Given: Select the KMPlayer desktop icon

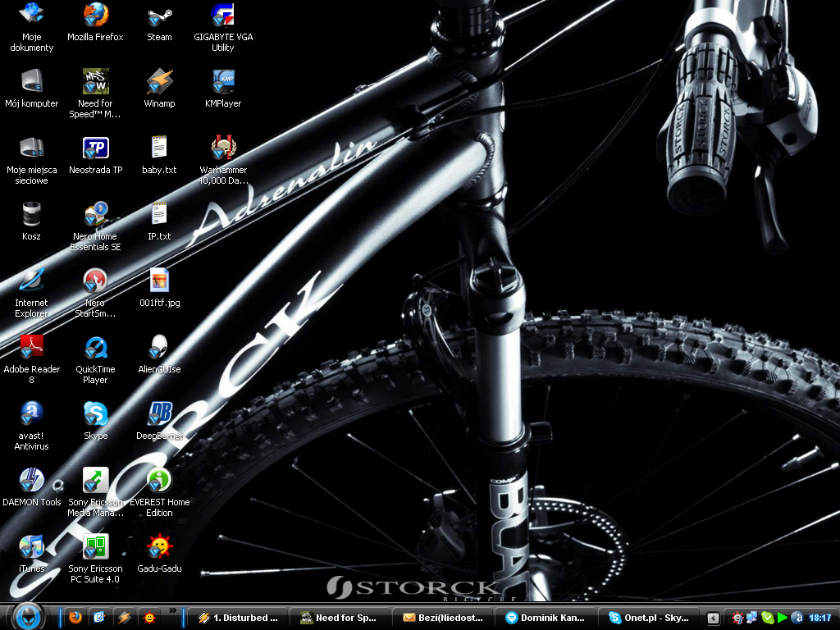Looking at the screenshot, I should click(223, 89).
